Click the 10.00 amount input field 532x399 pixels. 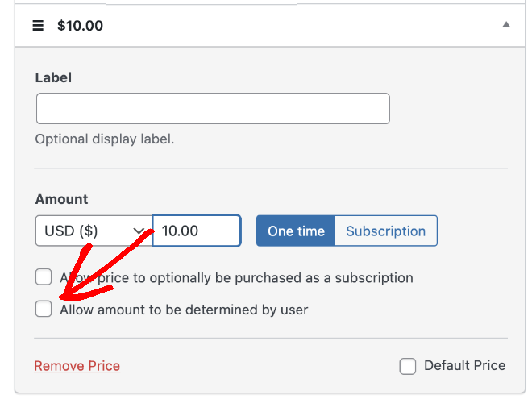(197, 231)
